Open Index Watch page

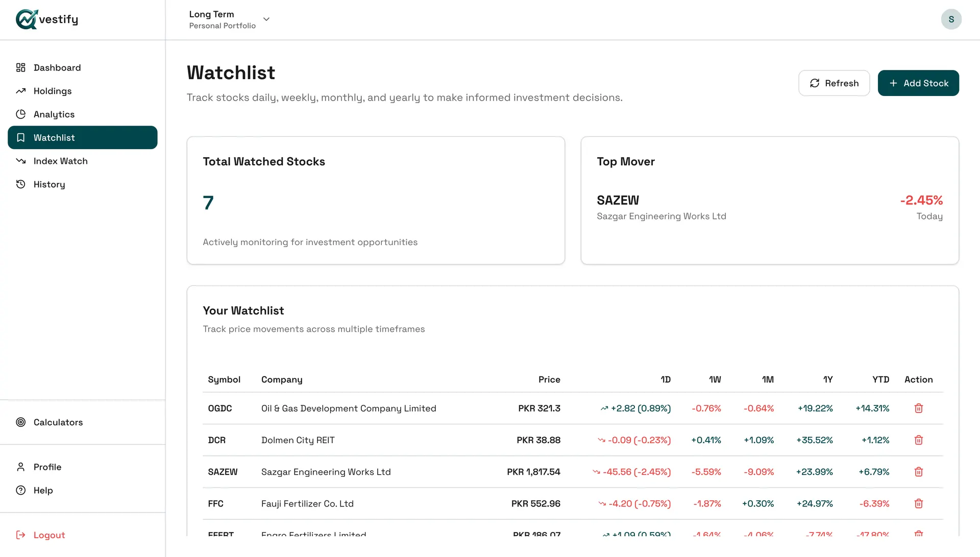point(83,161)
